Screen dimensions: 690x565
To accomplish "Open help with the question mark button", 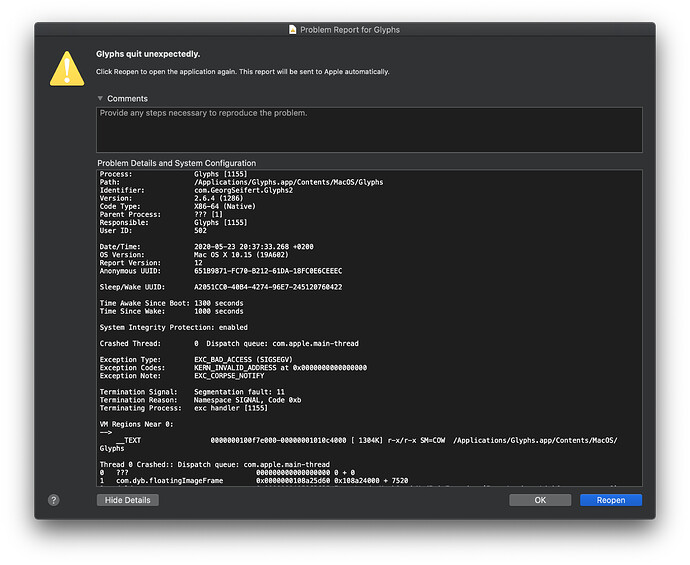I will coord(54,500).
